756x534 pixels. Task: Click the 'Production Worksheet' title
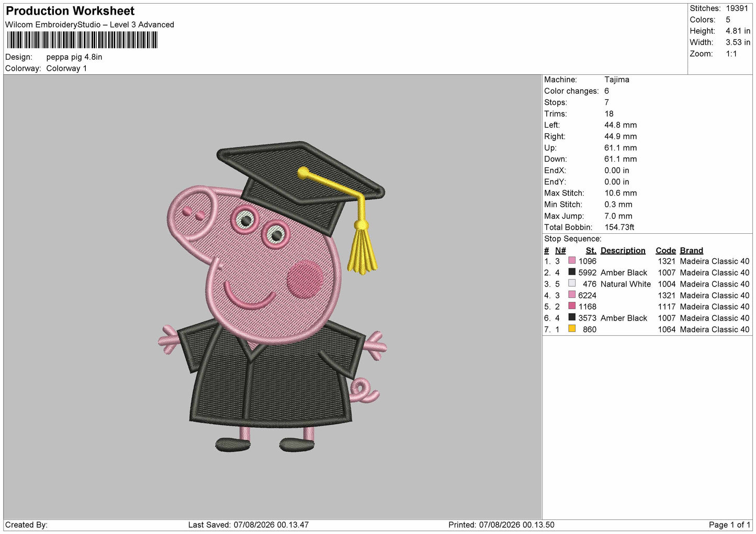[x=70, y=11]
